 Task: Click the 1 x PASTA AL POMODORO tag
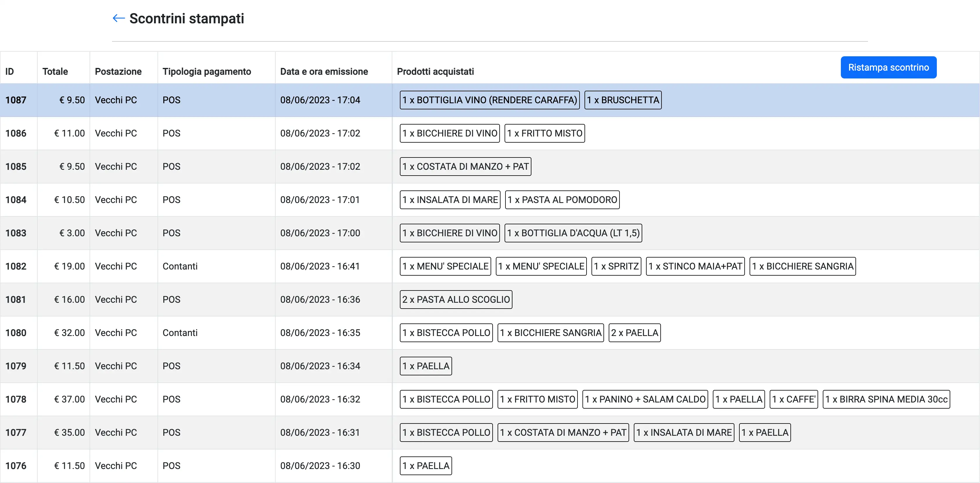pos(562,200)
